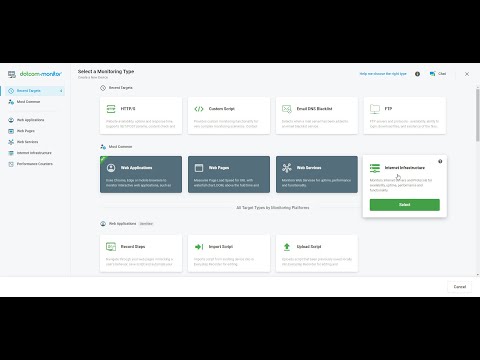Click the Import Script arrow icon
Viewport: 480px width, 360px height.
[199, 247]
